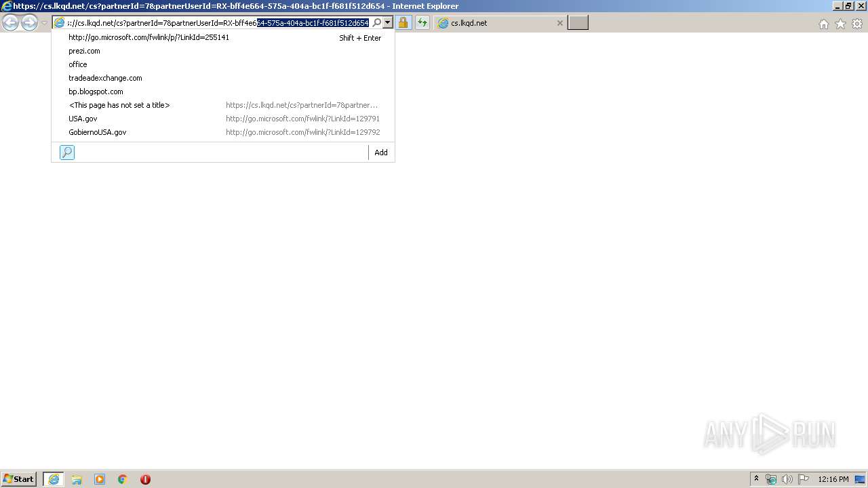Click inside the address bar URL field

(218, 23)
